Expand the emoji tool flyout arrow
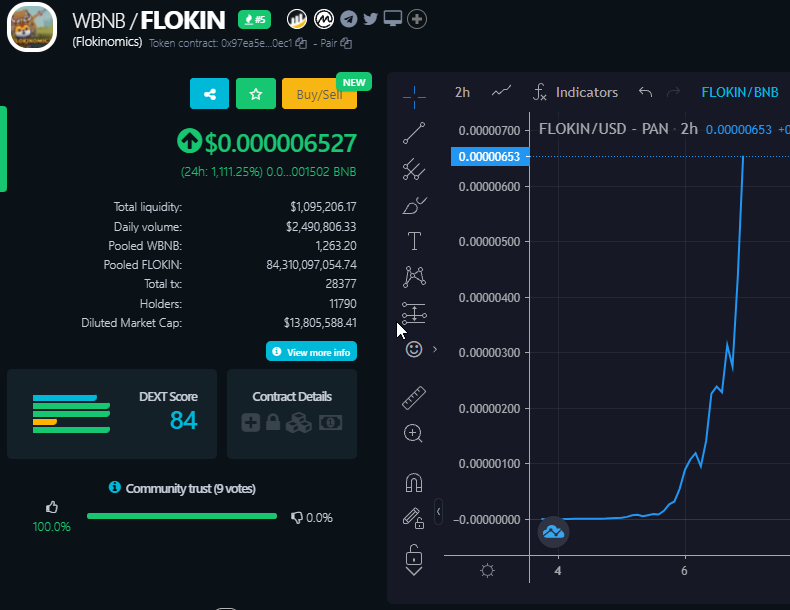The image size is (790, 610). 435,349
